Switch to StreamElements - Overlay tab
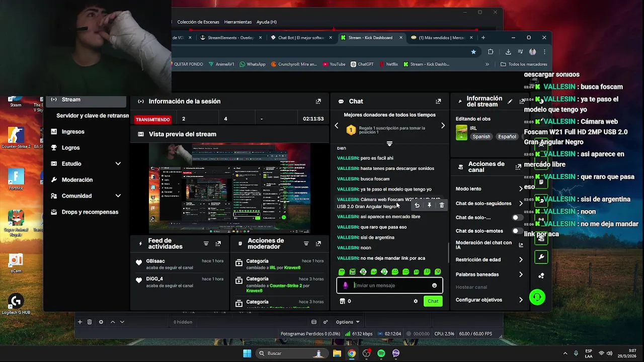This screenshot has height=362, width=644. click(231, 38)
